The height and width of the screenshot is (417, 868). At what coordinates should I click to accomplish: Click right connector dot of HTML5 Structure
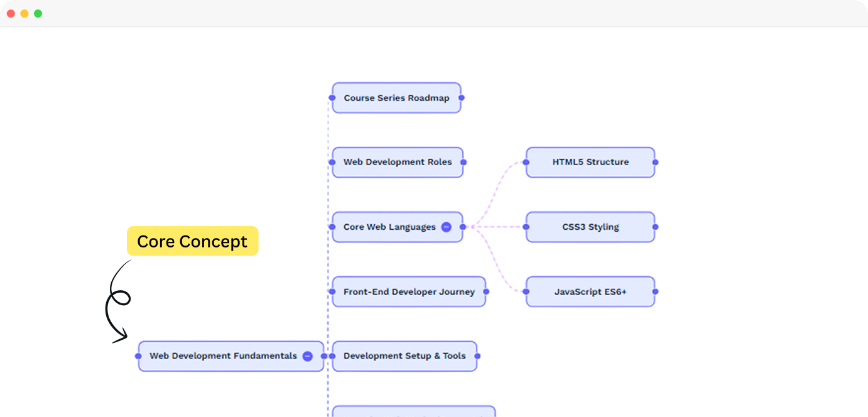pyautogui.click(x=655, y=162)
